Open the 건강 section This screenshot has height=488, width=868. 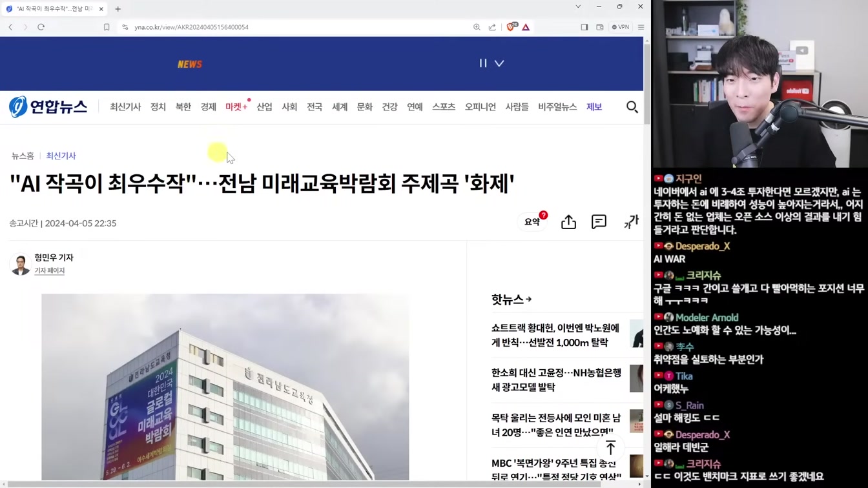coord(390,107)
